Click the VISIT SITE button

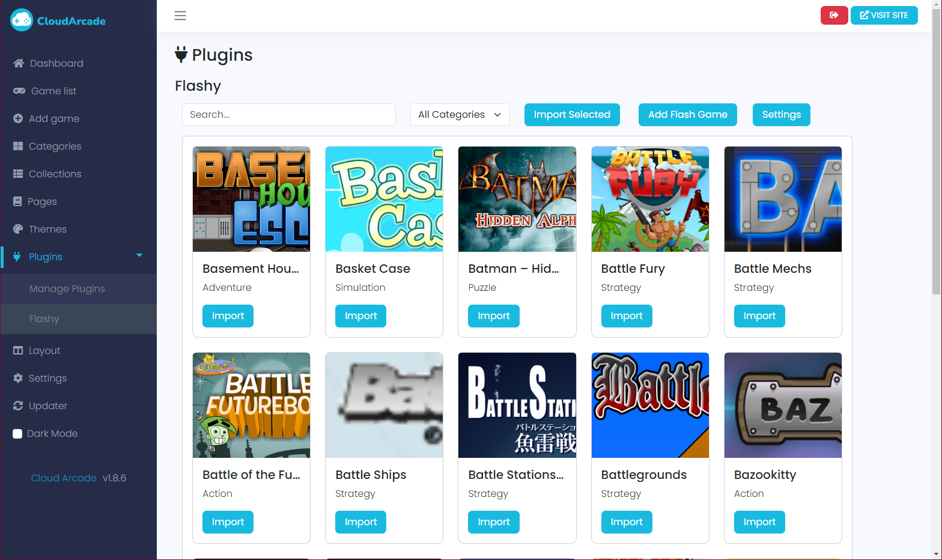(884, 15)
